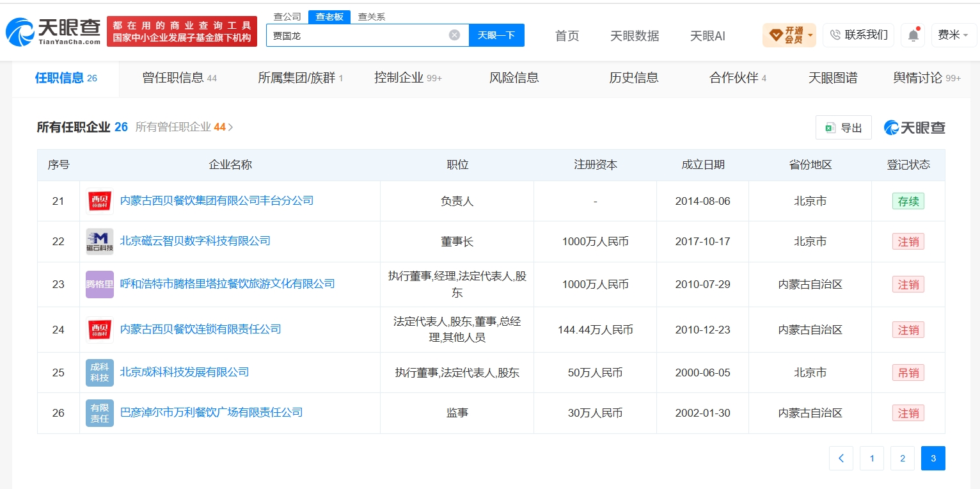The image size is (980, 489).
Task: Click the 负责人 position cell
Action: pyautogui.click(x=457, y=202)
